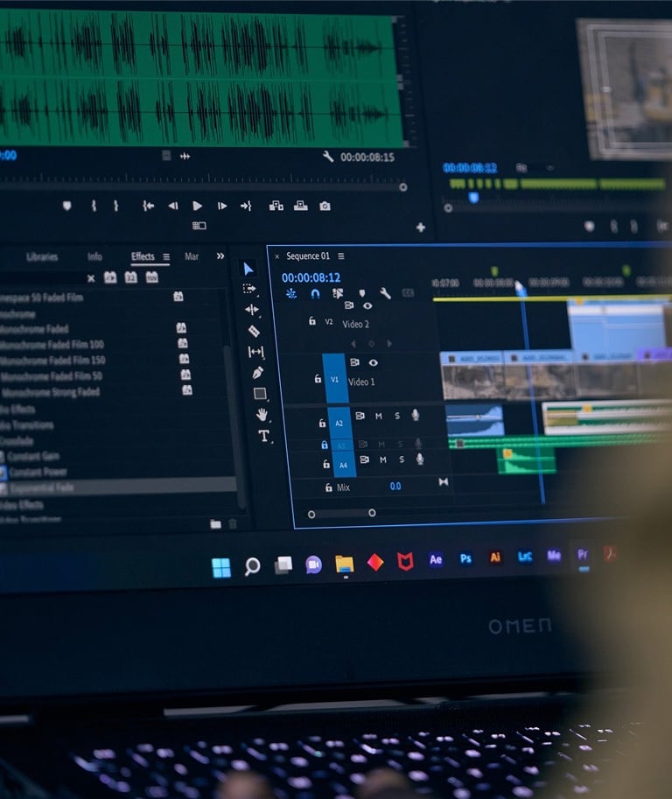Go to In point in Source monitor

tap(148, 206)
